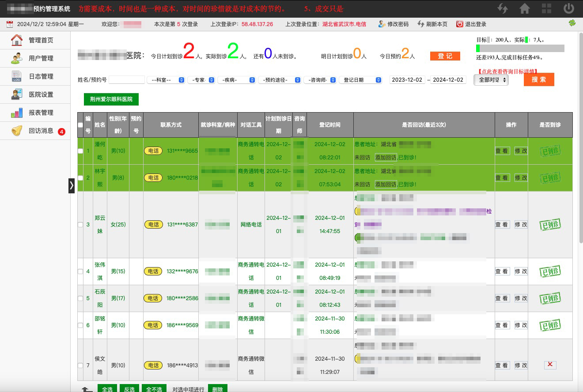Click the start date field 2023-12-02
The width and height of the screenshot is (583, 392).
tap(407, 80)
